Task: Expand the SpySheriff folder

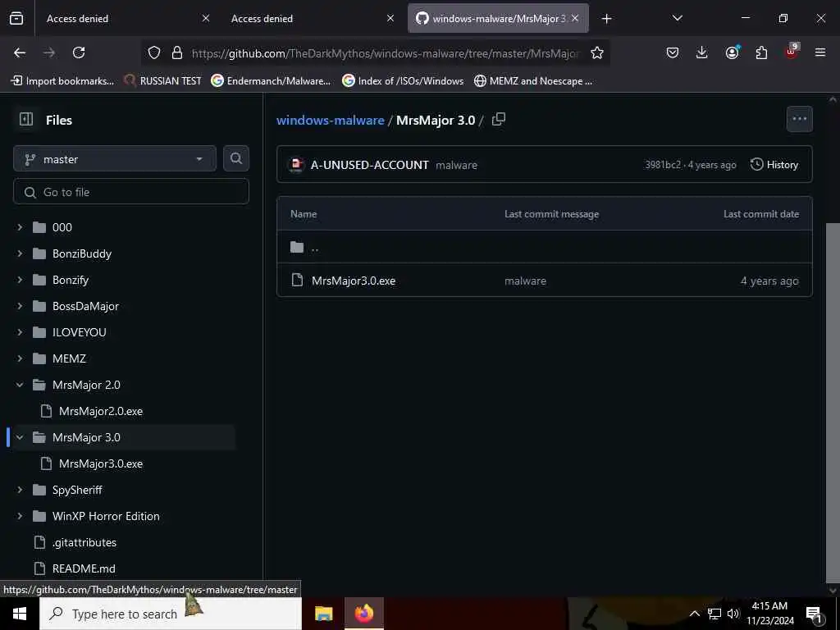Action: (20, 490)
